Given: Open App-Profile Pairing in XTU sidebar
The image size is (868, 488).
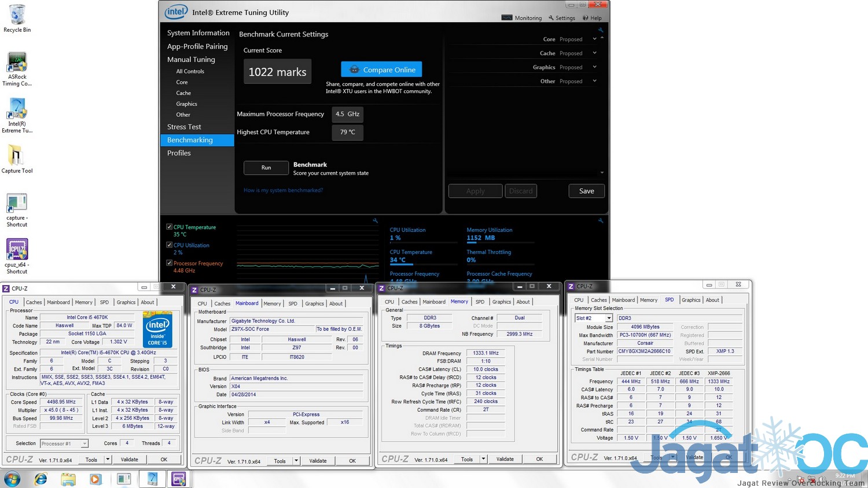Looking at the screenshot, I should click(x=197, y=46).
